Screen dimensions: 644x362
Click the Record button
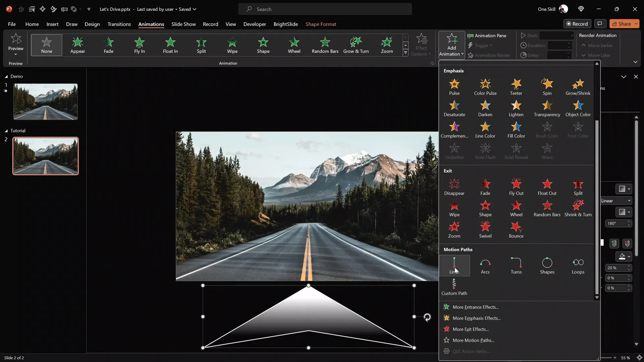(577, 24)
